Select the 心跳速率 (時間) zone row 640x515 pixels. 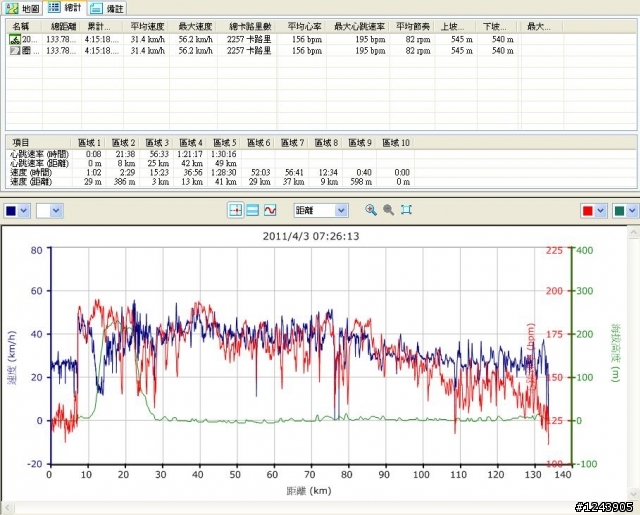(x=41, y=154)
